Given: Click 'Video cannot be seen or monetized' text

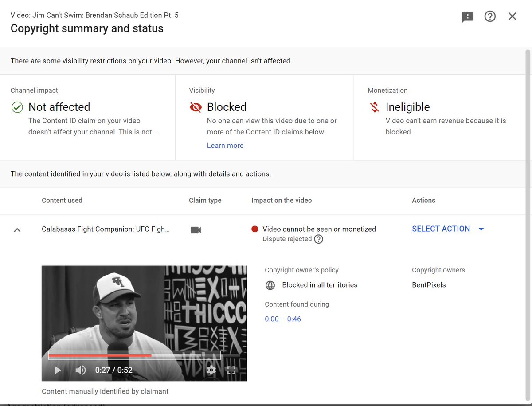Looking at the screenshot, I should [319, 229].
